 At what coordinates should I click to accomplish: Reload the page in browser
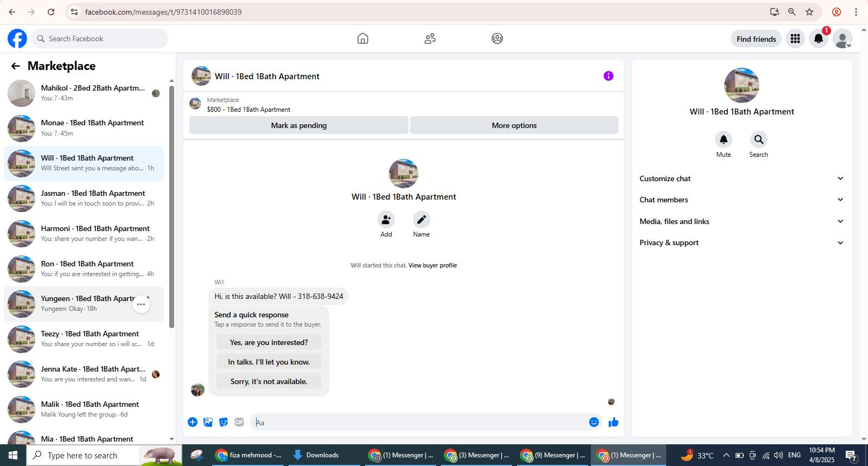pos(51,12)
